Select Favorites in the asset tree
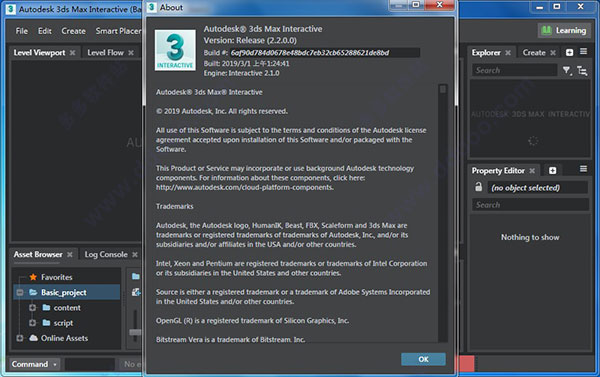This screenshot has height=377, width=600. coord(57,277)
